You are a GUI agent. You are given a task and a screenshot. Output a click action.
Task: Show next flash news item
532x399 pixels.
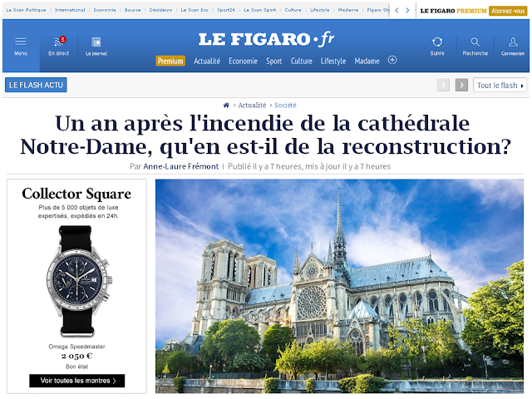pyautogui.click(x=461, y=85)
